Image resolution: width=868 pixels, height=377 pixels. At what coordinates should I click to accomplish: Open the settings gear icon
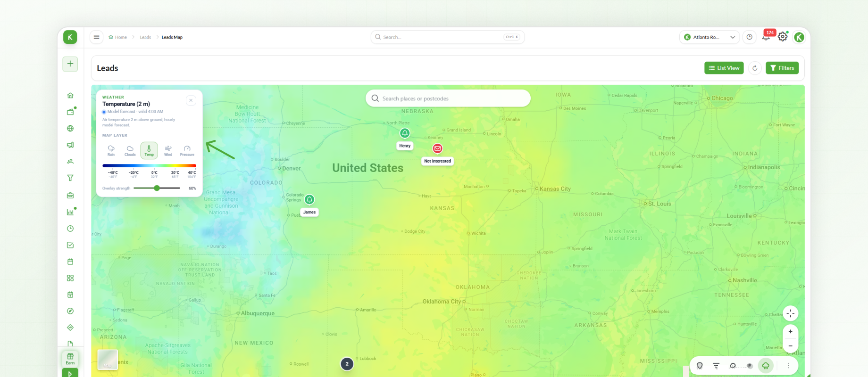783,37
